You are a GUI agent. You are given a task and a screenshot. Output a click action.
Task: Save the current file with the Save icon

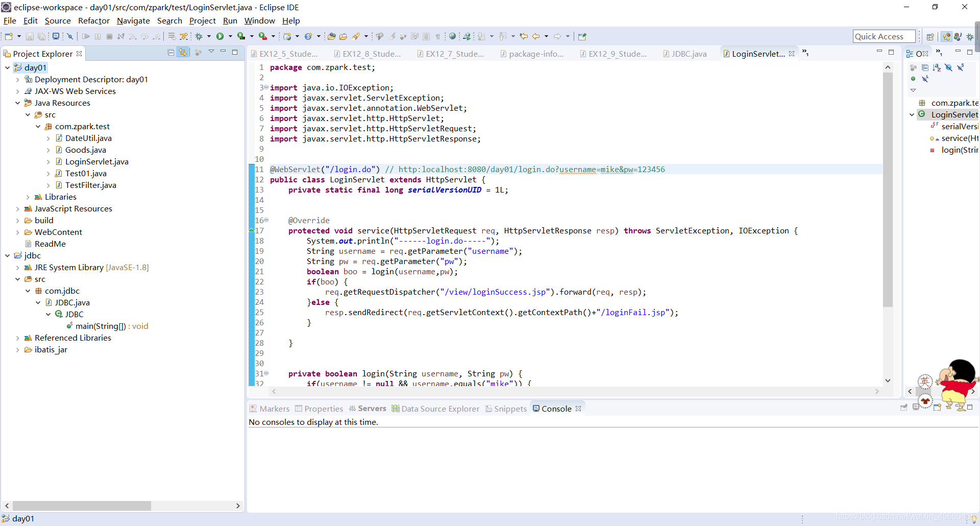click(x=30, y=36)
